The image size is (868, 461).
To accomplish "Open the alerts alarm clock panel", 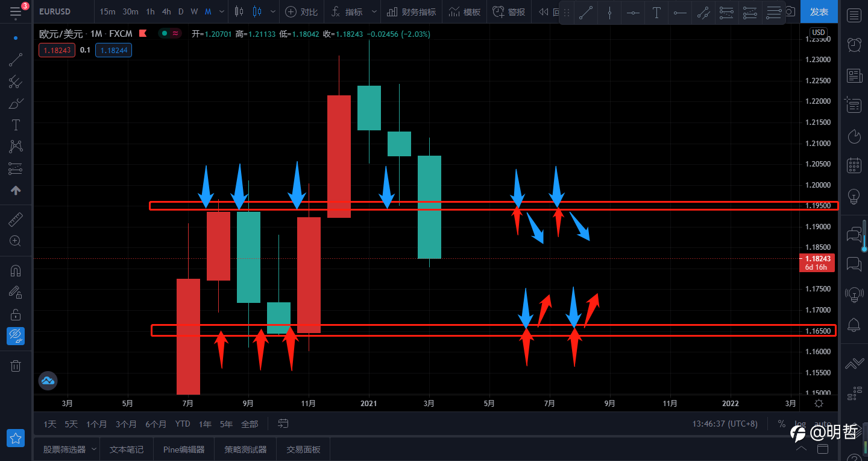I will (x=854, y=45).
